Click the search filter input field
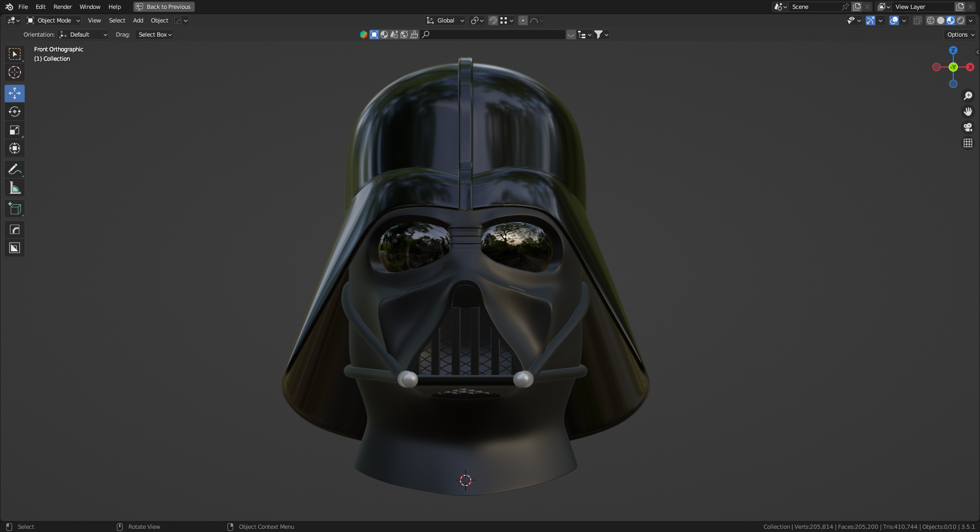The image size is (980, 532). (493, 35)
